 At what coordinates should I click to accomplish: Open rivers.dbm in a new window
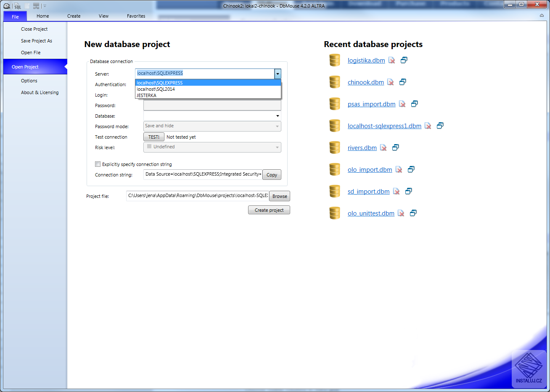click(395, 147)
